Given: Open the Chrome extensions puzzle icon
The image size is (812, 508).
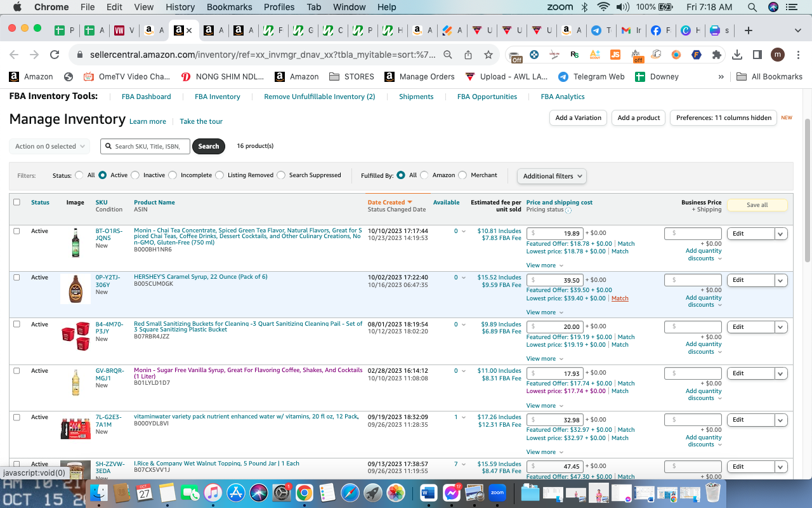Looking at the screenshot, I should (x=717, y=55).
